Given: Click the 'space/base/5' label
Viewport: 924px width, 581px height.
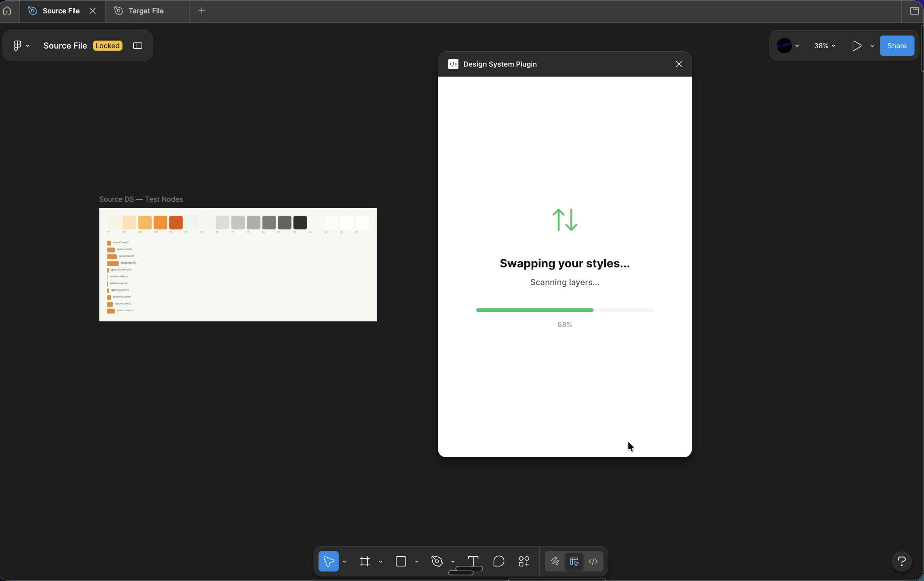Looking at the screenshot, I should point(127,256).
